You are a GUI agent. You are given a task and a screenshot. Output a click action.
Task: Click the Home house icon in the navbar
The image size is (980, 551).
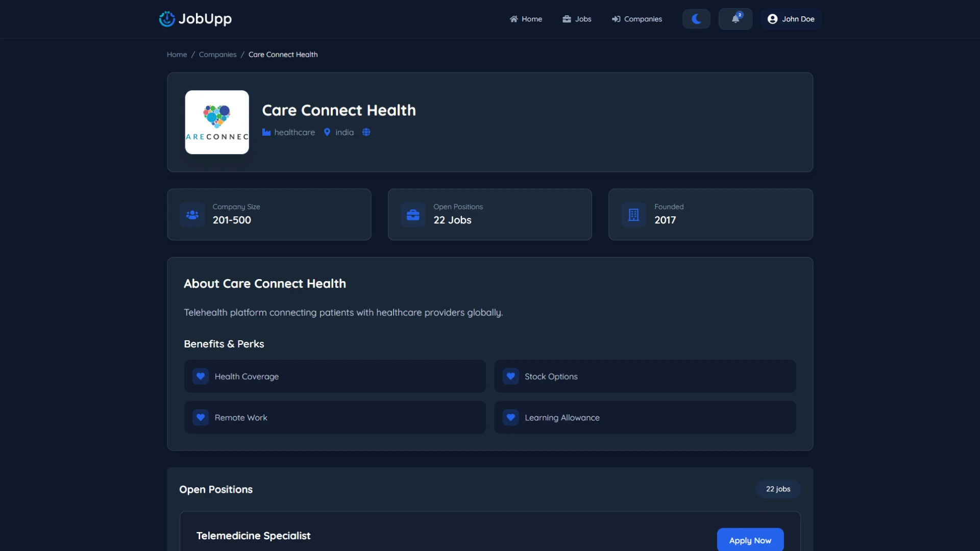[513, 19]
